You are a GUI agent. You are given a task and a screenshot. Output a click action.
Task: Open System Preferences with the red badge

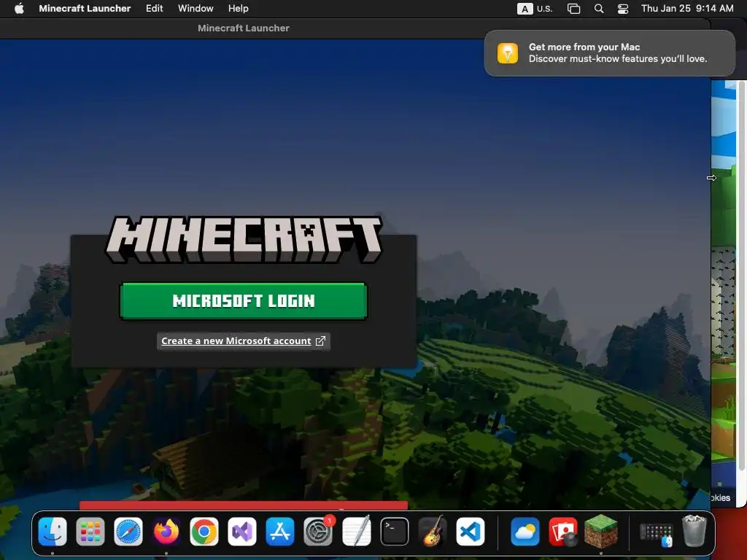tap(318, 531)
